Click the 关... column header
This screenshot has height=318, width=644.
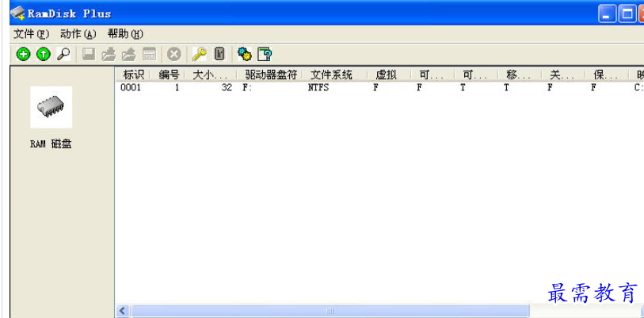coord(562,75)
